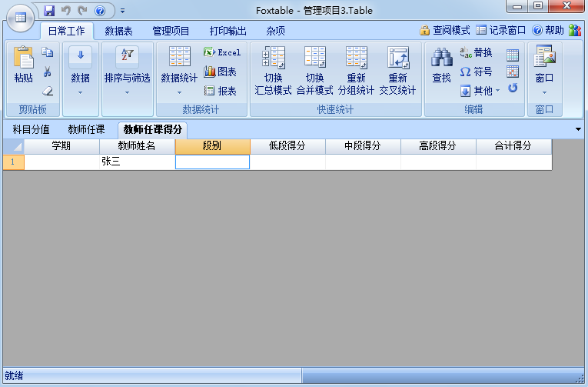The image size is (588, 387).
Task: Click the 帮助 help button
Action: coord(548,30)
